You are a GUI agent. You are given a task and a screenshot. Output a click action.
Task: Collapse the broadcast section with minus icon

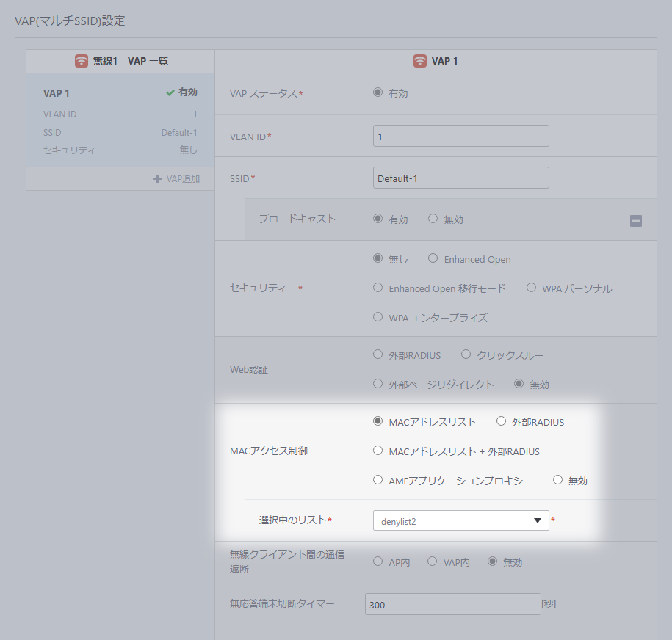tap(636, 220)
